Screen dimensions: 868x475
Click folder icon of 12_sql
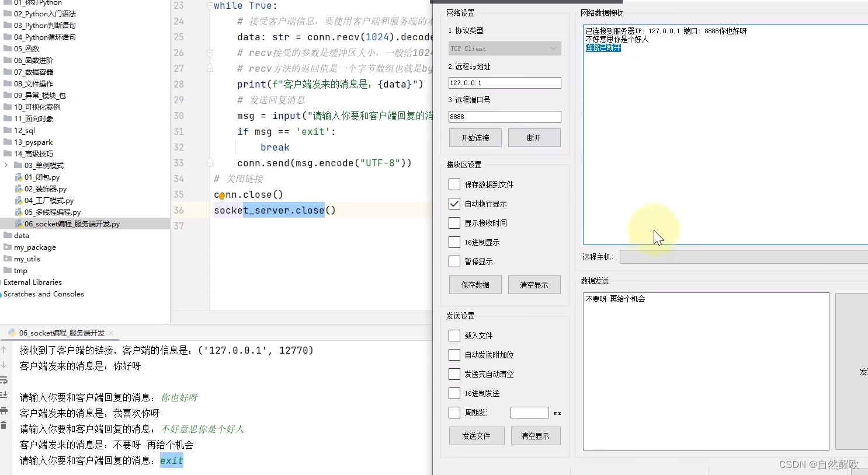[8, 130]
